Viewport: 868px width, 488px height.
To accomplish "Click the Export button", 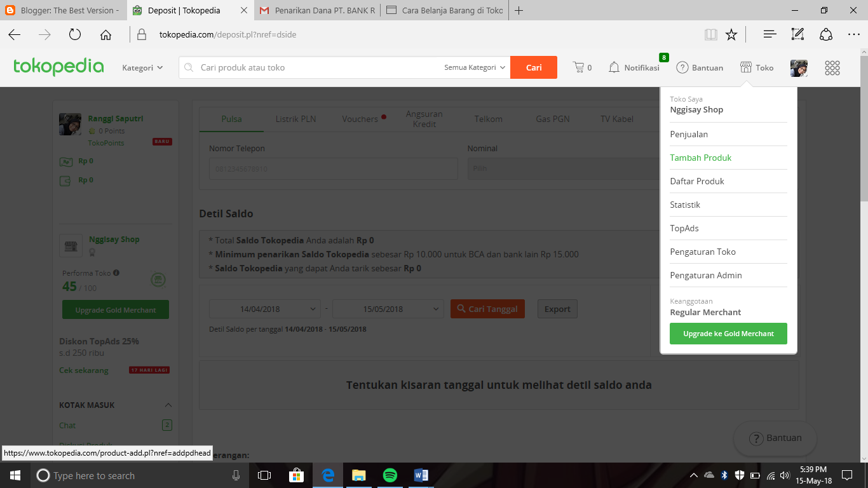I will [x=557, y=309].
